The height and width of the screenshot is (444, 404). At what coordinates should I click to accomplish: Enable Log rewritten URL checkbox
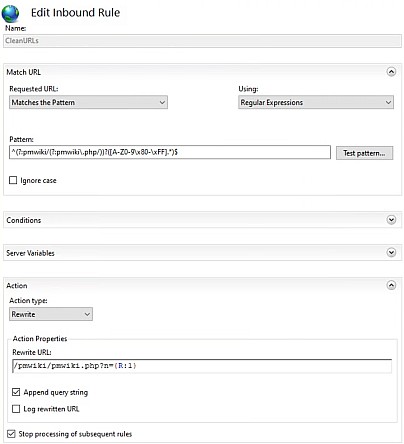tap(16, 409)
